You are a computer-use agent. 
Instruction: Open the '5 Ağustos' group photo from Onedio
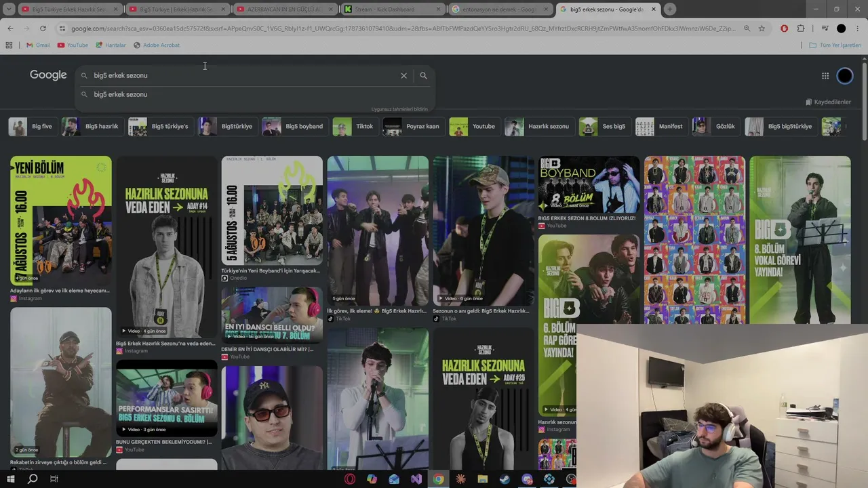[x=272, y=211]
